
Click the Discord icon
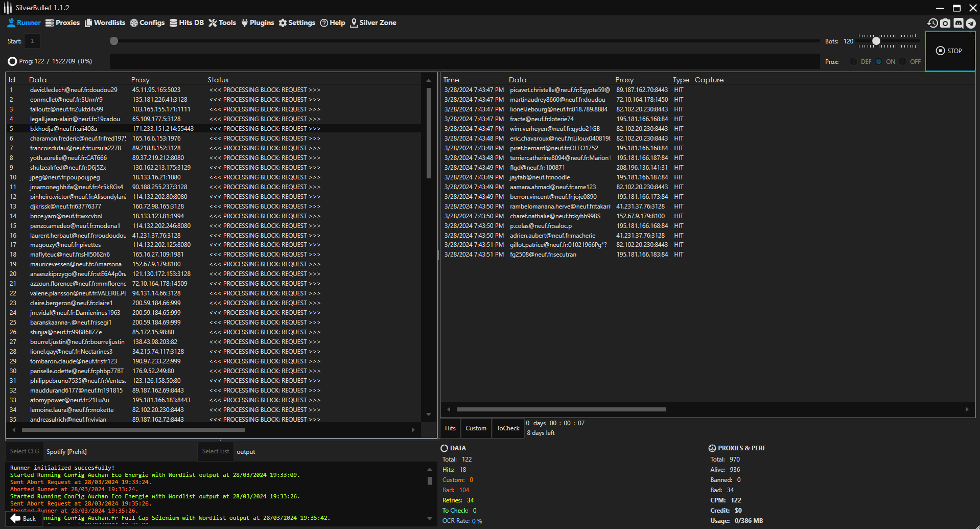tap(958, 23)
